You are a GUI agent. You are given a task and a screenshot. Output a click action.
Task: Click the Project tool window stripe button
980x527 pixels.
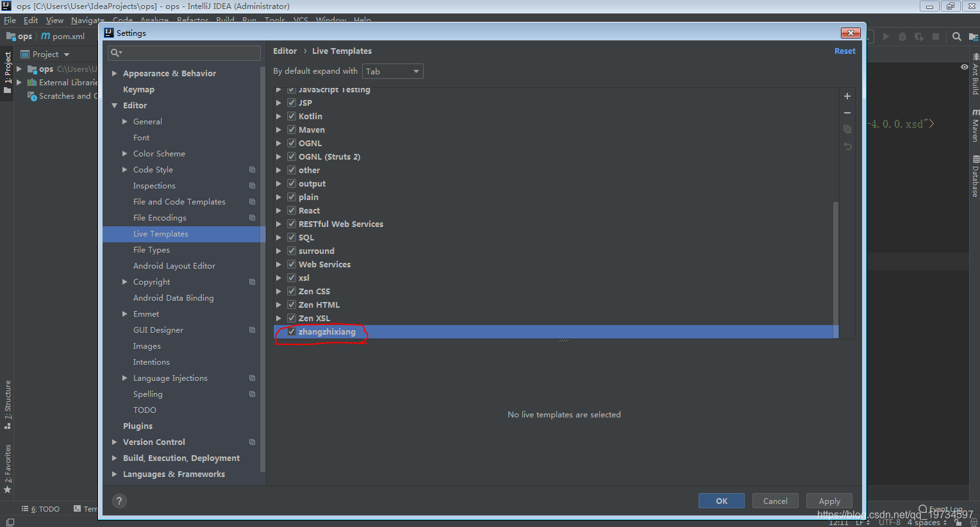point(8,72)
